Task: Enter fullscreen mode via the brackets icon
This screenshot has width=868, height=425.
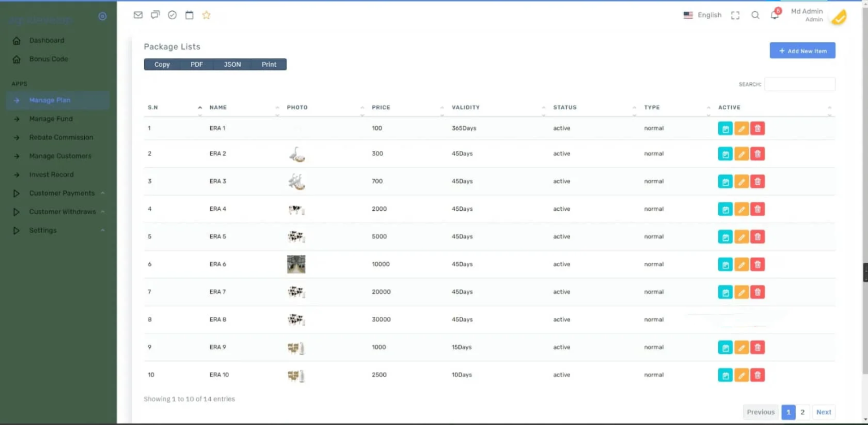Action: (x=735, y=15)
